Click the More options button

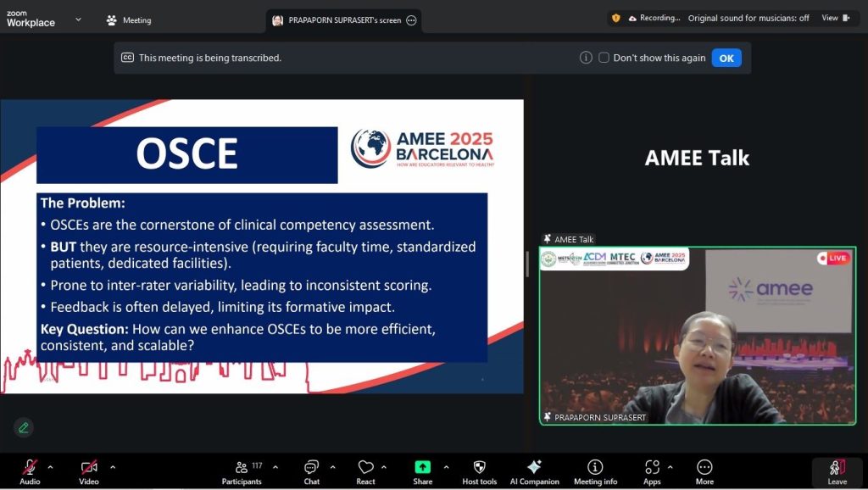(x=704, y=468)
